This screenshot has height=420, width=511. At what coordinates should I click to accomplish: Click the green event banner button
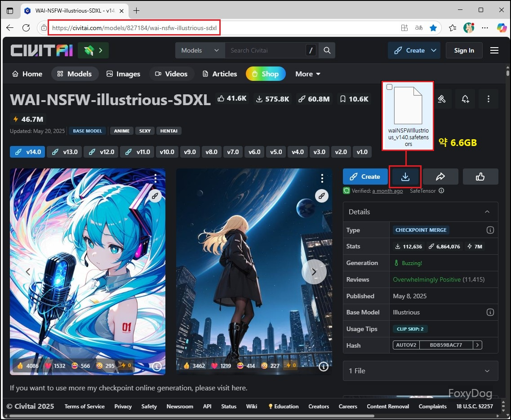pyautogui.click(x=93, y=50)
